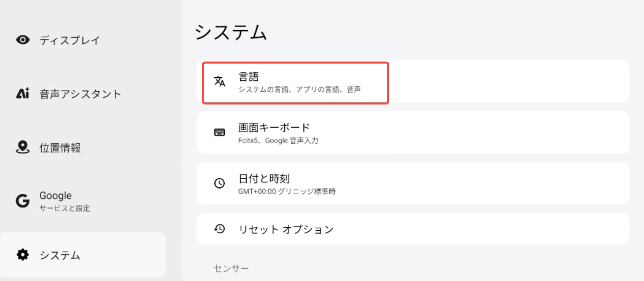This screenshot has height=281, width=644.
Task: Select 位置情報 in the sidebar
Action: pyautogui.click(x=60, y=148)
